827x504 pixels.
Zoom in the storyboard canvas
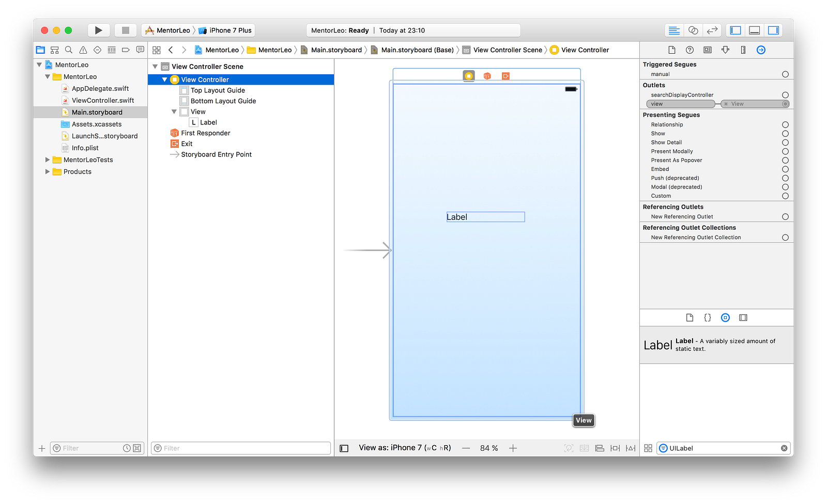pyautogui.click(x=513, y=448)
